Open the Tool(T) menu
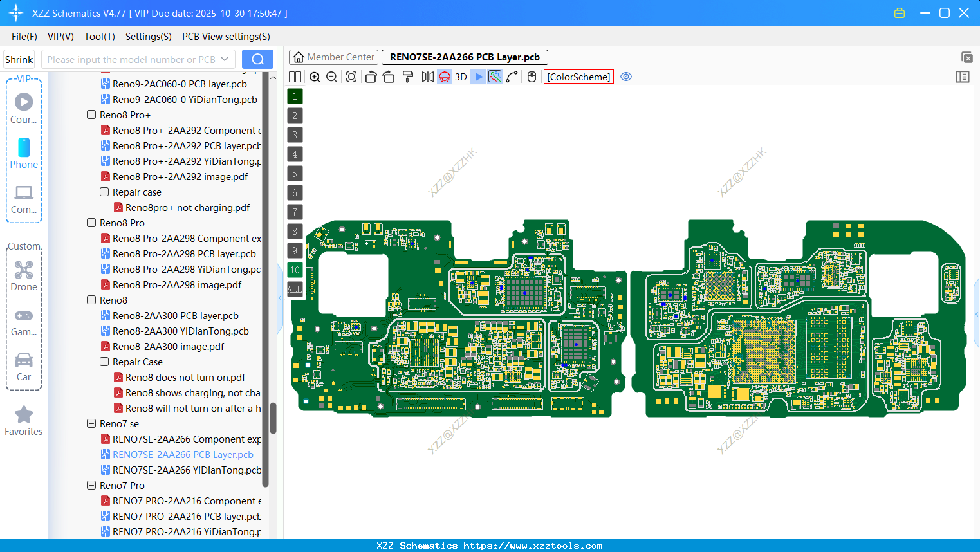Image resolution: width=980 pixels, height=552 pixels. point(99,37)
